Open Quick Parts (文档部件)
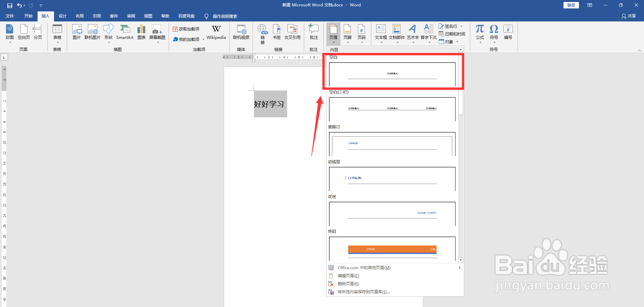644x307 pixels. [x=397, y=34]
